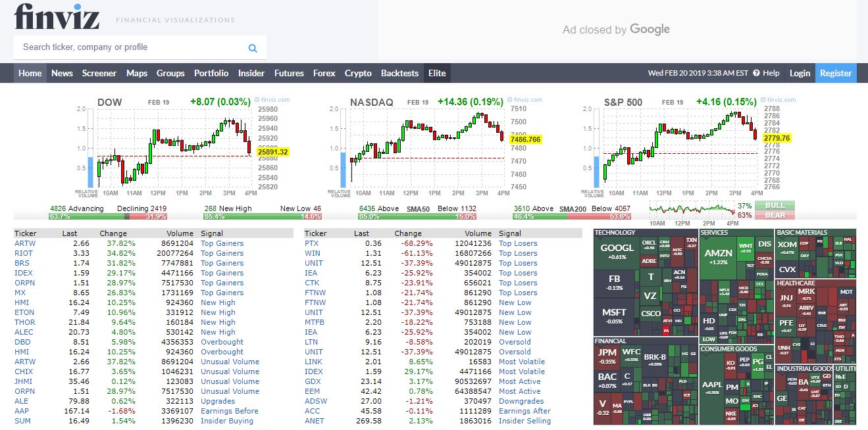Open the CTK ticker link
Viewport: 868px width, 430px height.
pyautogui.click(x=312, y=283)
